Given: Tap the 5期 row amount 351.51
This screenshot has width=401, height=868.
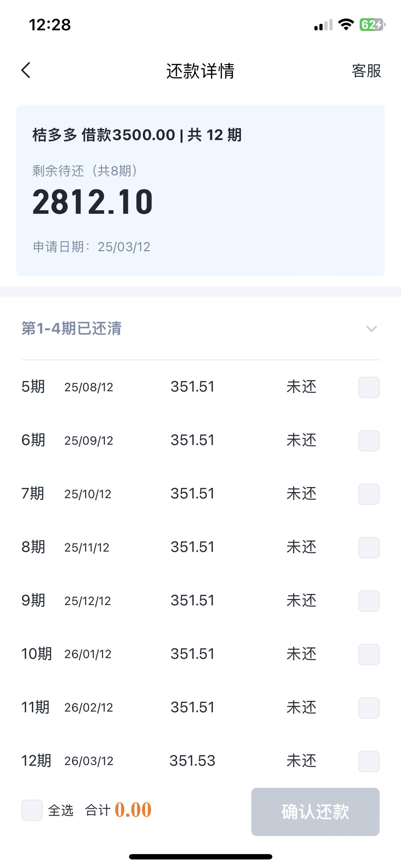Looking at the screenshot, I should [x=192, y=387].
